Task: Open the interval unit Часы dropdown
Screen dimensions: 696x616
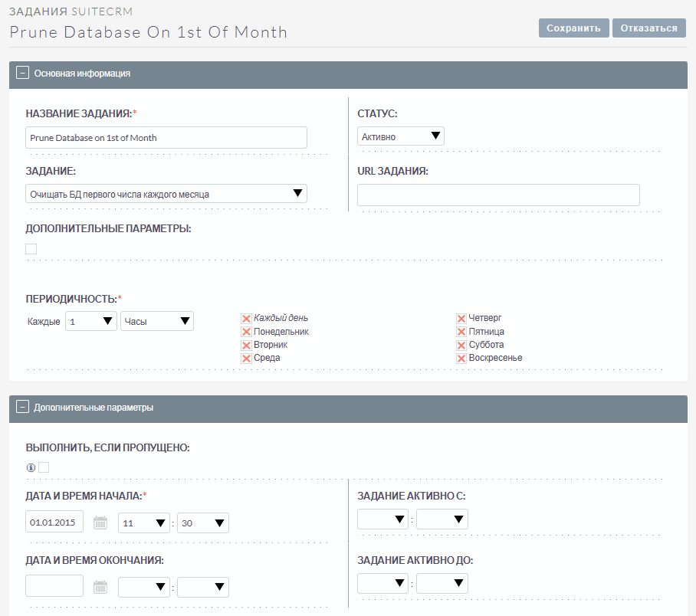Action: (157, 322)
